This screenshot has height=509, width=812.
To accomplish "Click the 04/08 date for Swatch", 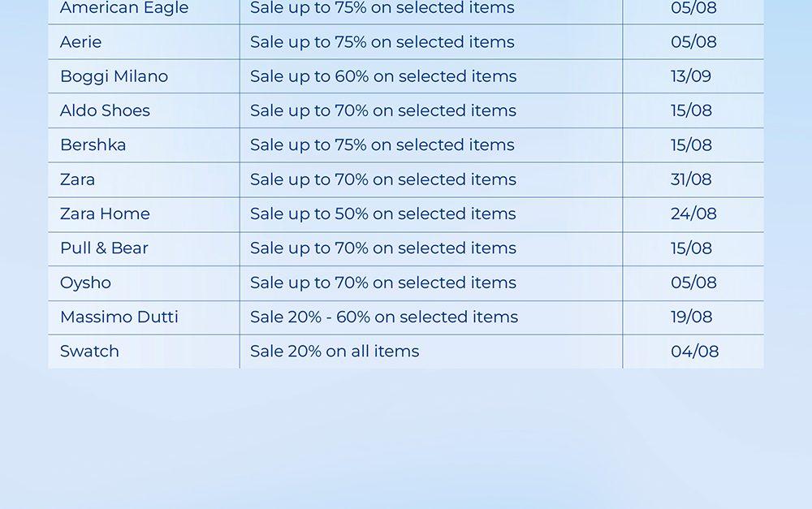I will click(x=694, y=352).
